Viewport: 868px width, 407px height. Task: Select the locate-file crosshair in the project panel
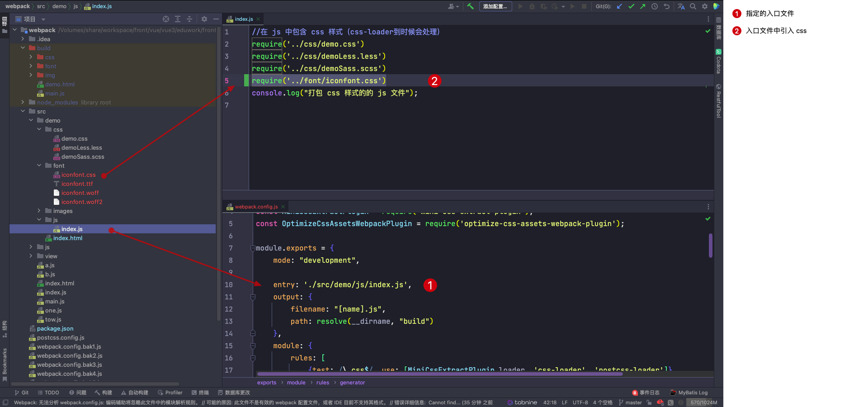(x=166, y=19)
